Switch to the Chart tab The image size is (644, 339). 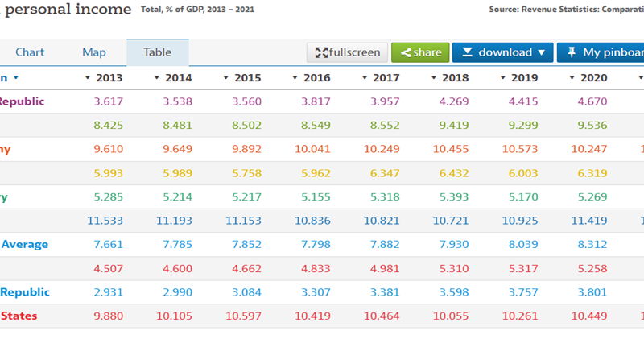(30, 52)
